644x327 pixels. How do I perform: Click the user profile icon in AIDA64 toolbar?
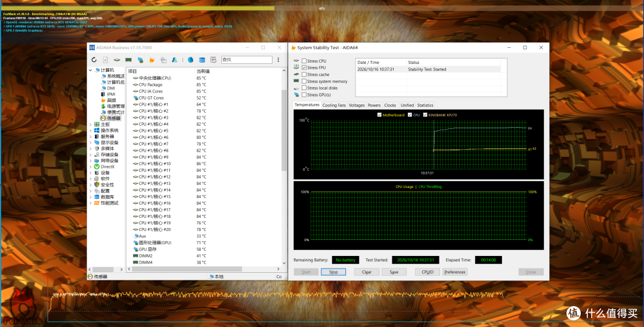tap(175, 60)
